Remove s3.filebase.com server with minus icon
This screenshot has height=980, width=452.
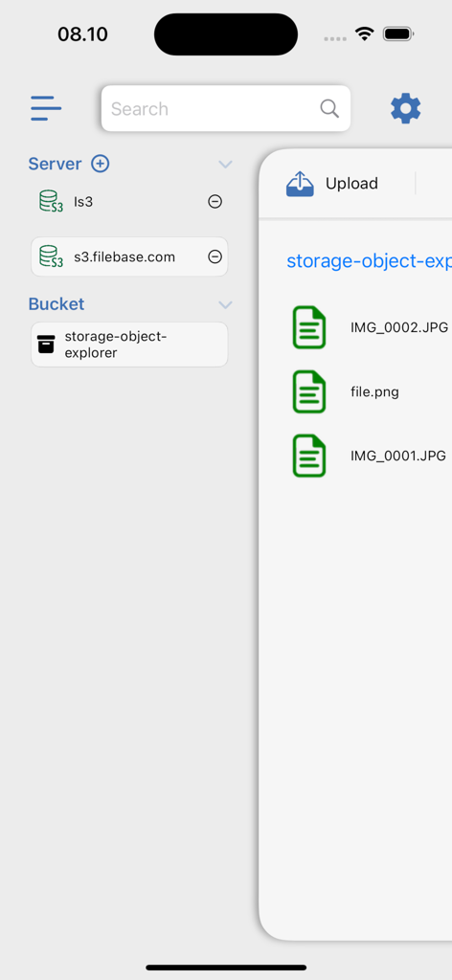tap(215, 256)
